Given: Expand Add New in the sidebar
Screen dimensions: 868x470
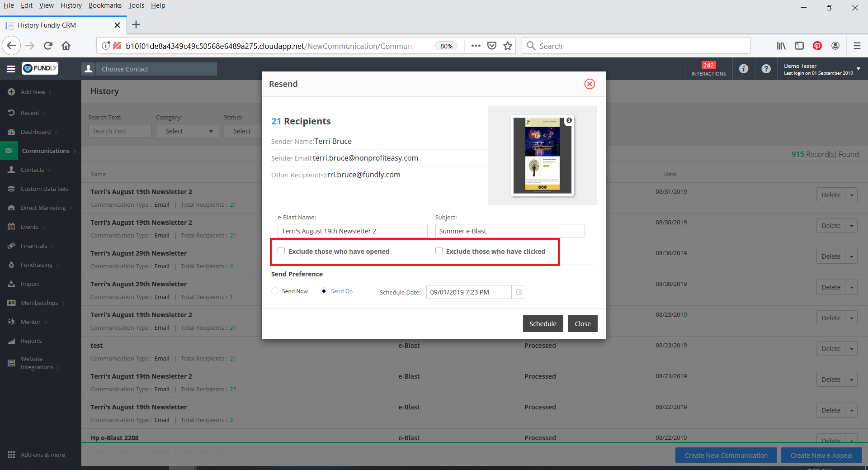Looking at the screenshot, I should [x=33, y=92].
